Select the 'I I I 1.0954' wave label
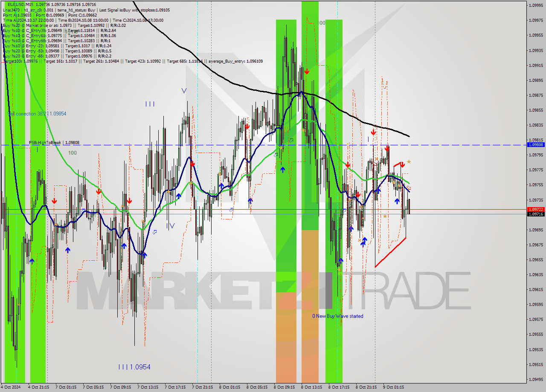The image size is (546, 392). point(134,367)
